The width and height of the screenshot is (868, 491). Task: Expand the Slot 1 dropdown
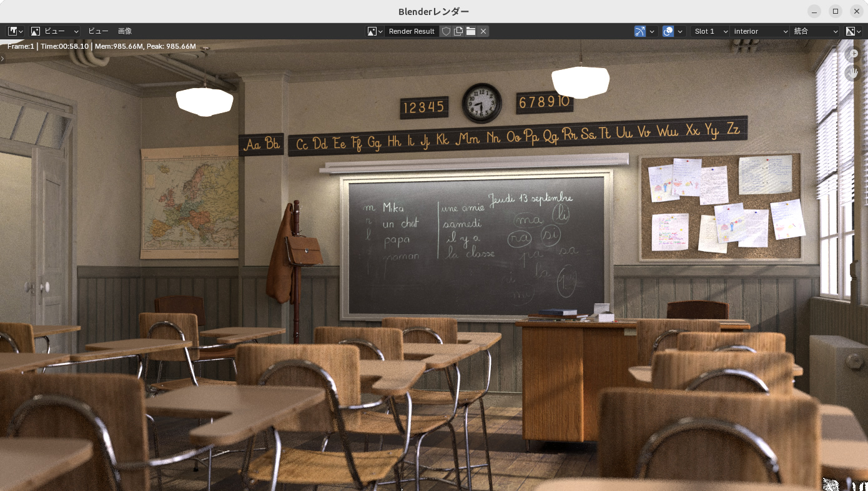tap(711, 31)
